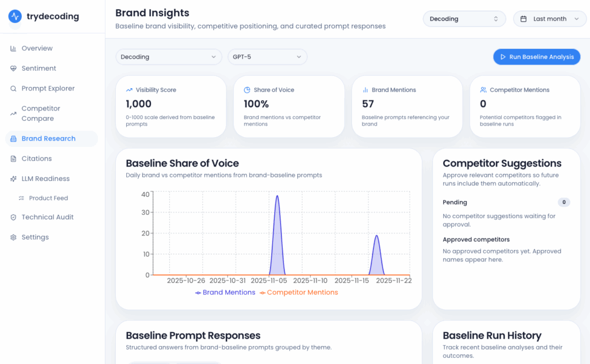Expand the GPT-5 model dropdown
The image size is (590, 364).
tap(267, 57)
